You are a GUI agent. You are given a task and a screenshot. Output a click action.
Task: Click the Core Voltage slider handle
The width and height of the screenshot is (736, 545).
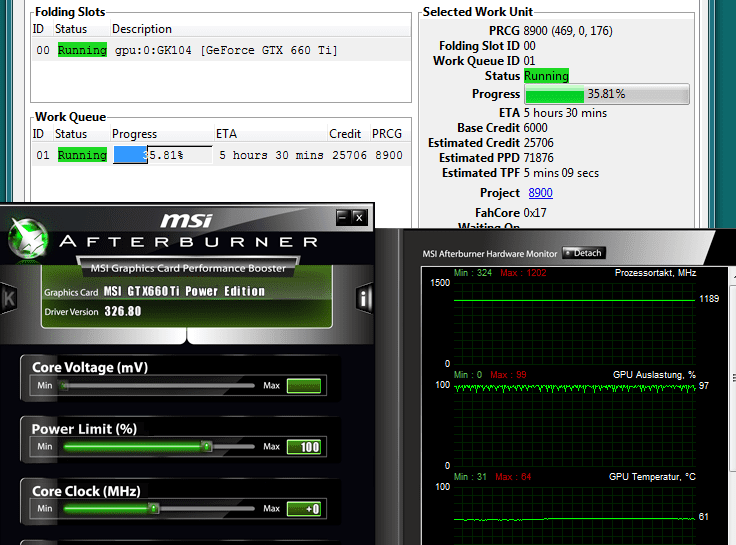click(64, 385)
